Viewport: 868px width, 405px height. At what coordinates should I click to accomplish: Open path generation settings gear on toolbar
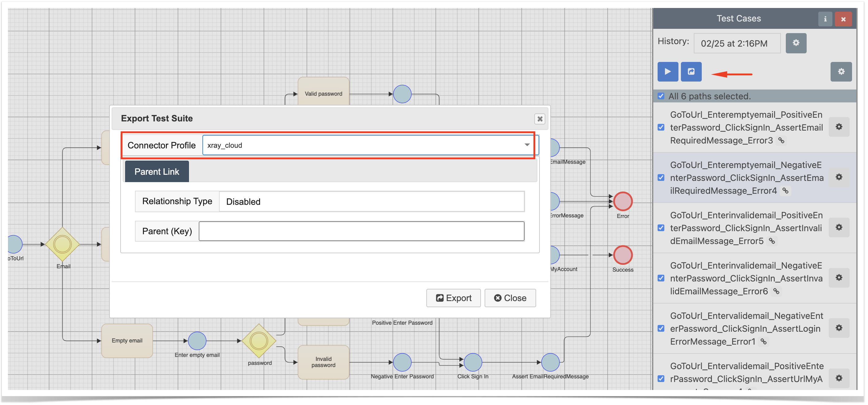coord(841,72)
